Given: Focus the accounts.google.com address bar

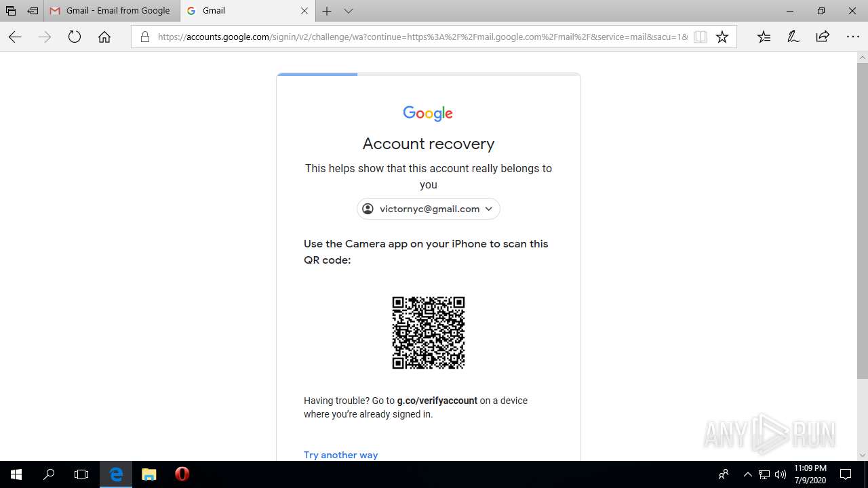Looking at the screenshot, I should (422, 37).
